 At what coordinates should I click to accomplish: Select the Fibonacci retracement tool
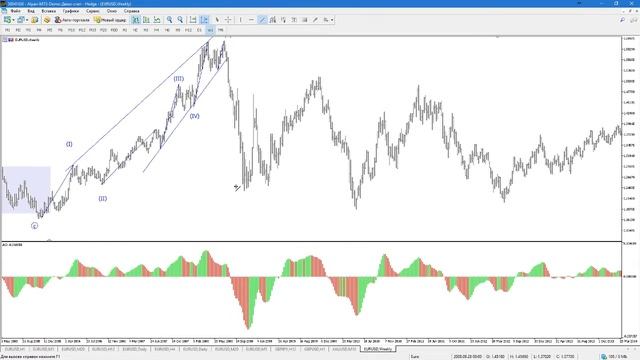pyautogui.click(x=283, y=20)
